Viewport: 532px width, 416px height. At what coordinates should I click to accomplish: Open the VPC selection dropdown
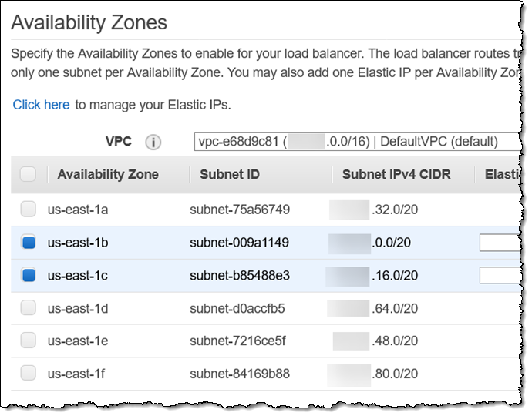coord(353,142)
